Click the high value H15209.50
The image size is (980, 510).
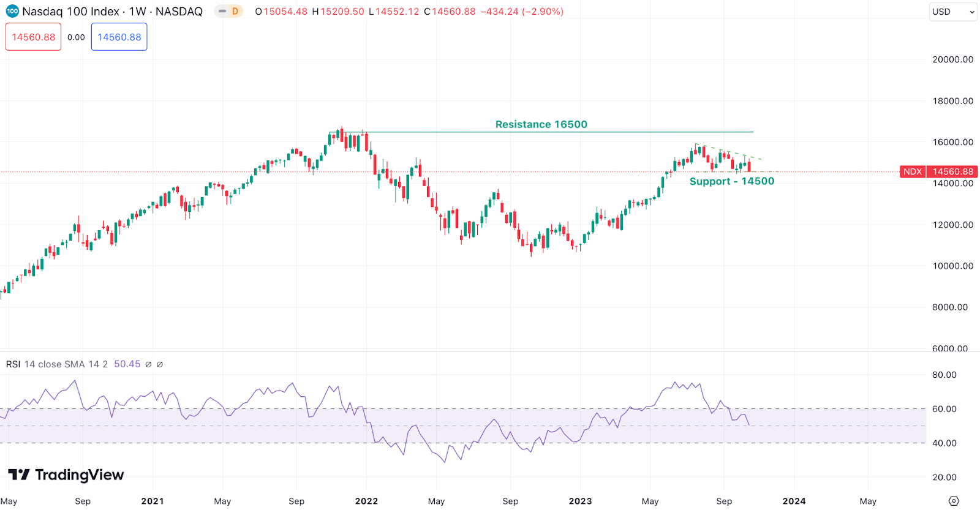[338, 12]
